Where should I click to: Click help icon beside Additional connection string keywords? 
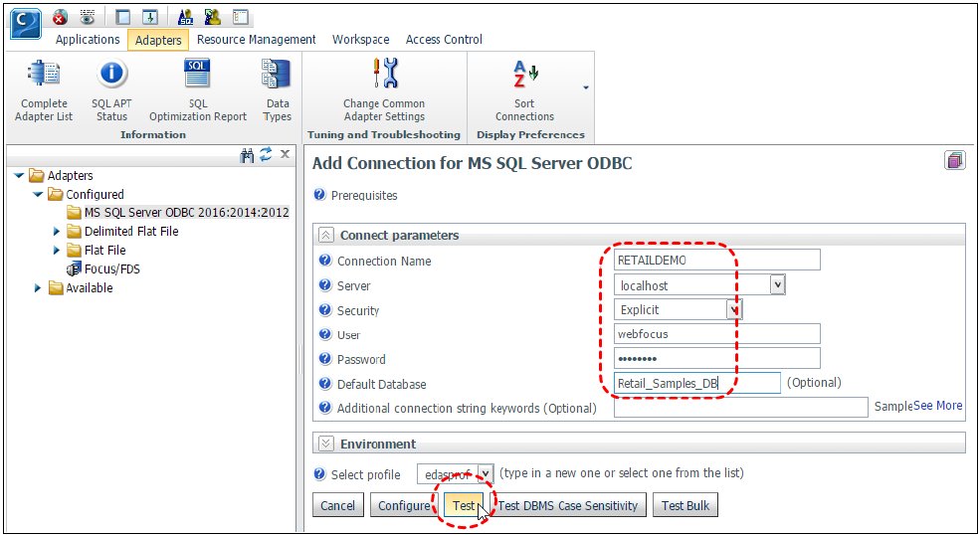(325, 408)
